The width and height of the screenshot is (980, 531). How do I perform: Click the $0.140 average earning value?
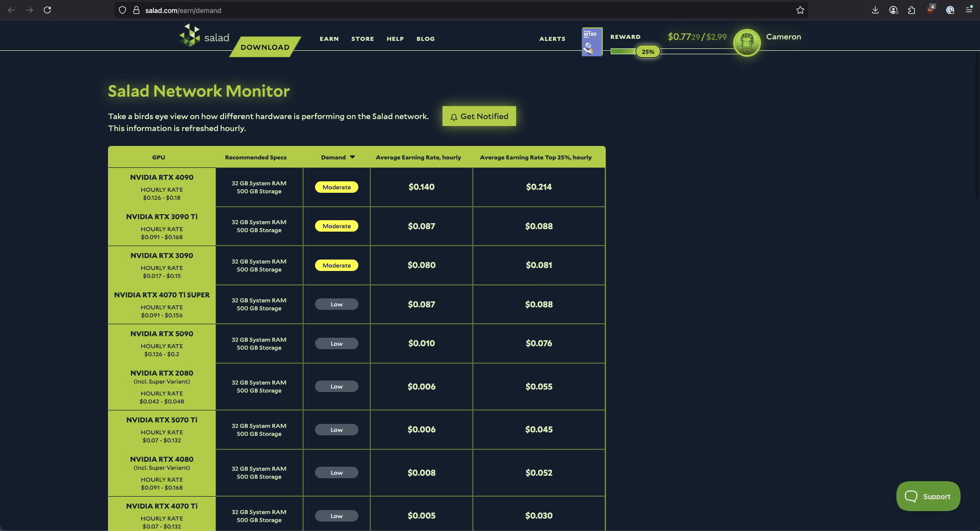click(x=421, y=187)
